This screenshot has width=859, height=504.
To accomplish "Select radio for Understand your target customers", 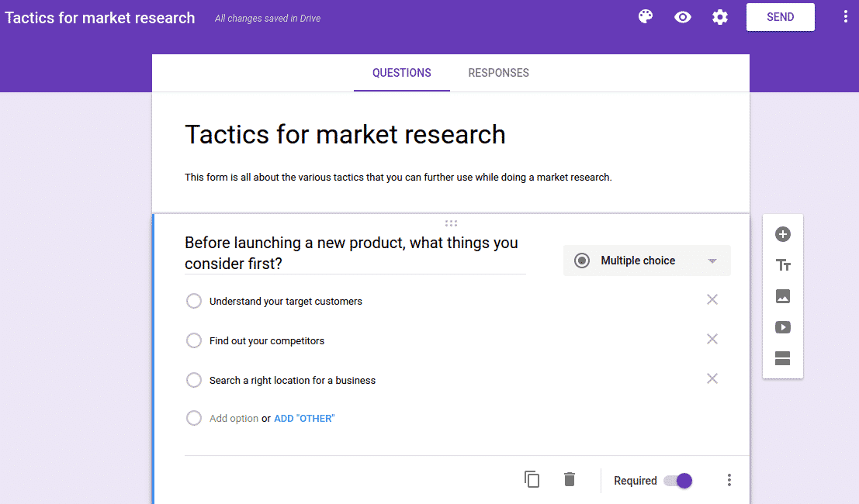I will click(x=194, y=301).
